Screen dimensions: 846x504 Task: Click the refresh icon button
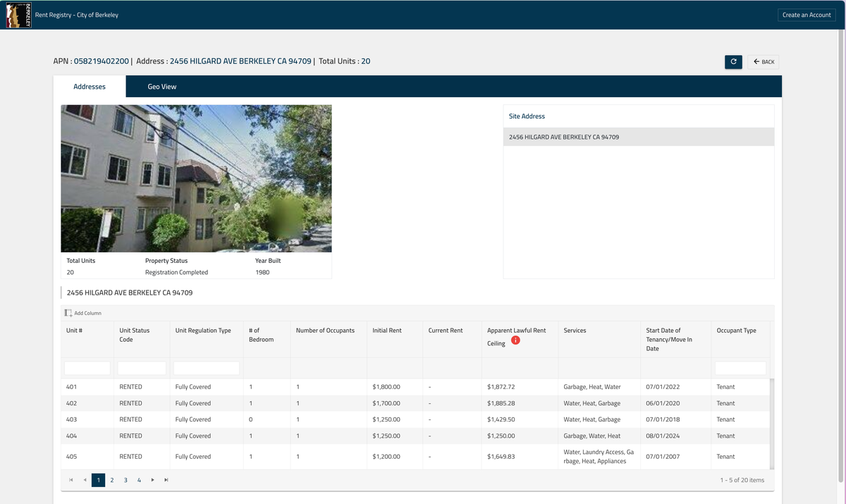pos(733,62)
